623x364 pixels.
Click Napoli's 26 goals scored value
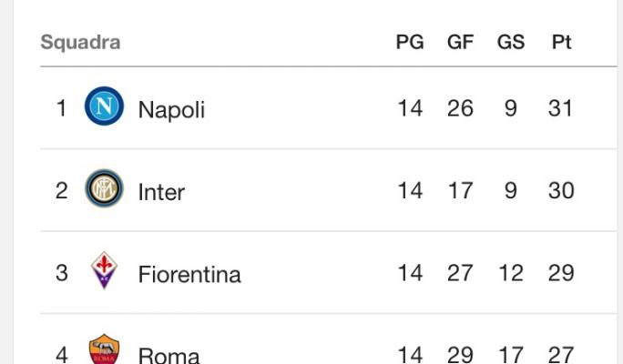click(460, 108)
